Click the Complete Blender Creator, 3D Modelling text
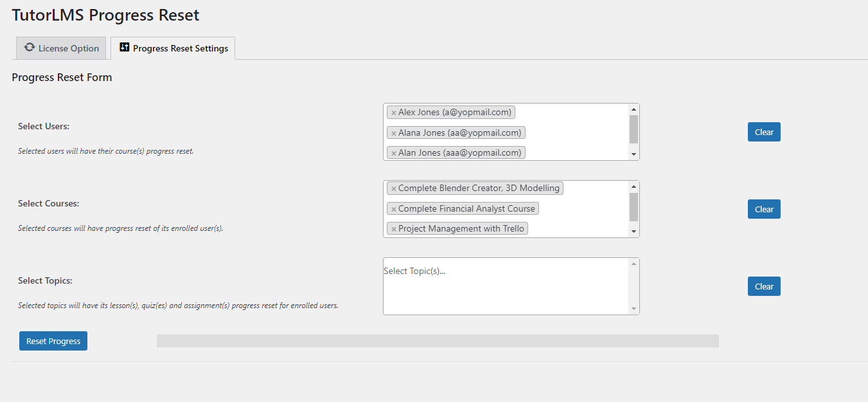Image resolution: width=868 pixels, height=402 pixels. tap(479, 188)
